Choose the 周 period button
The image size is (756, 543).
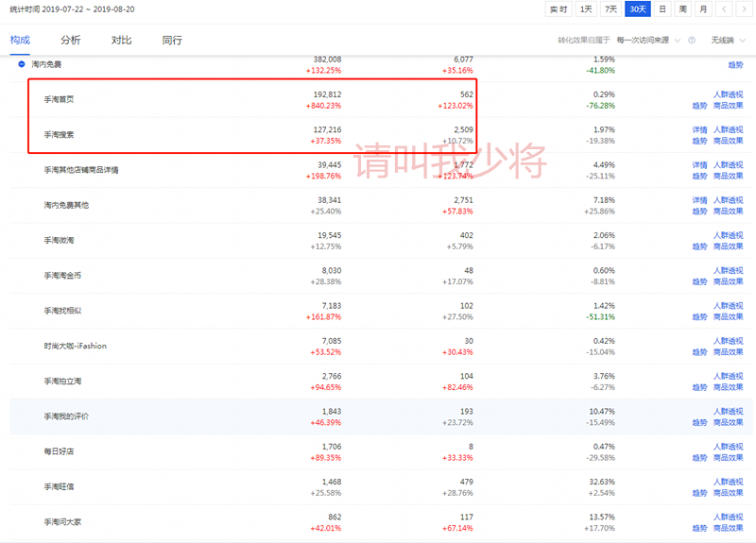[682, 9]
